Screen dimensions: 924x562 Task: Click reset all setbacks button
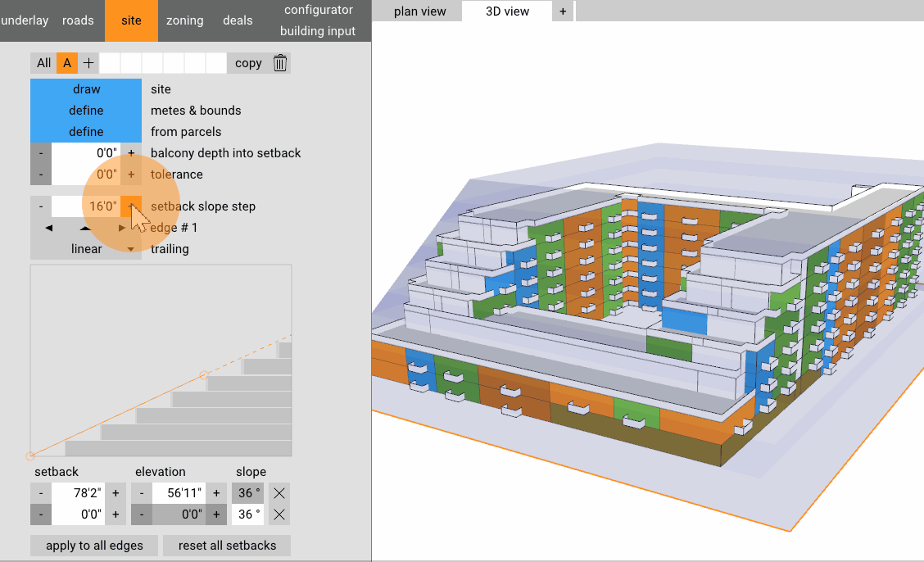coord(227,546)
